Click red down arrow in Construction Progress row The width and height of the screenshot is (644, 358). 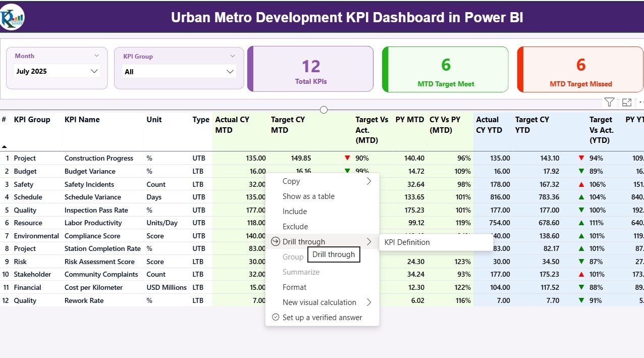click(347, 158)
